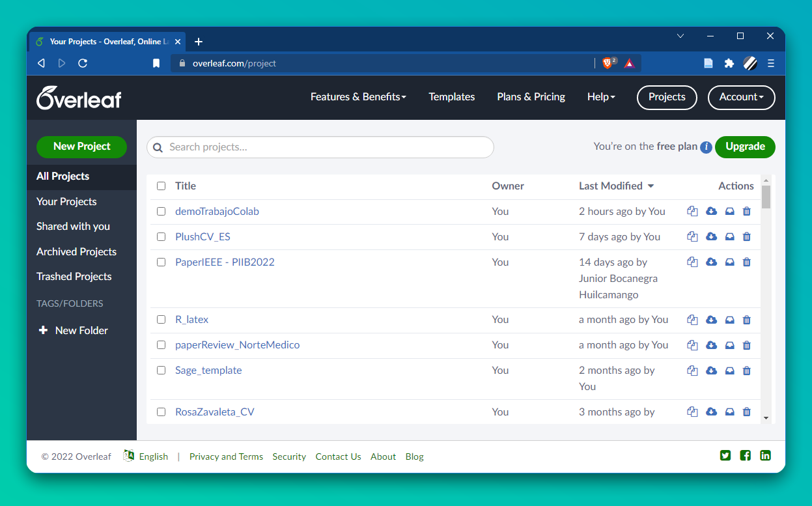Copy the demoTrabajoColab project
The image size is (812, 506).
[x=692, y=211]
